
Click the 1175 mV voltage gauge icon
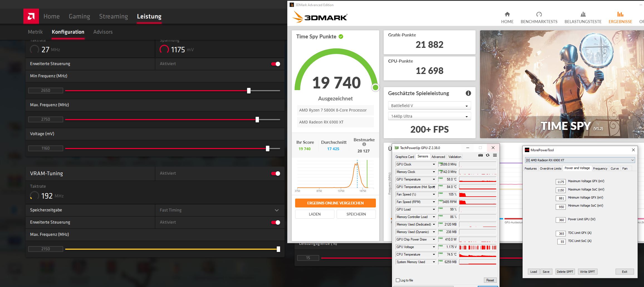[x=164, y=50]
